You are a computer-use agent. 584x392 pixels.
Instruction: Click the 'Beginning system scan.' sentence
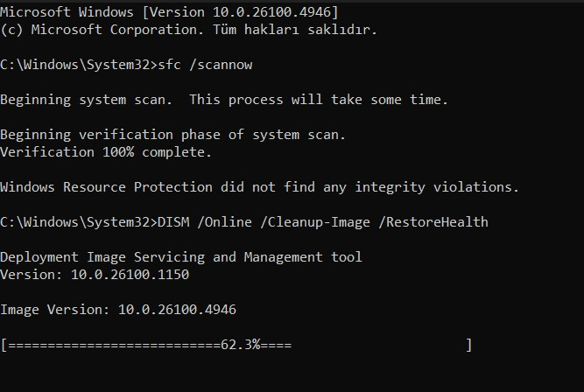tap(86, 100)
